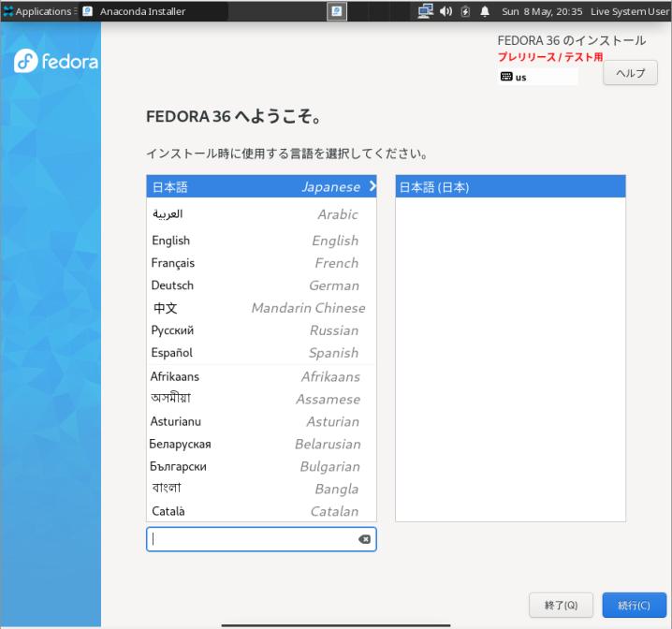672x629 pixels.
Task: Select Anaconda Installer taskbar entry
Action: [x=153, y=11]
